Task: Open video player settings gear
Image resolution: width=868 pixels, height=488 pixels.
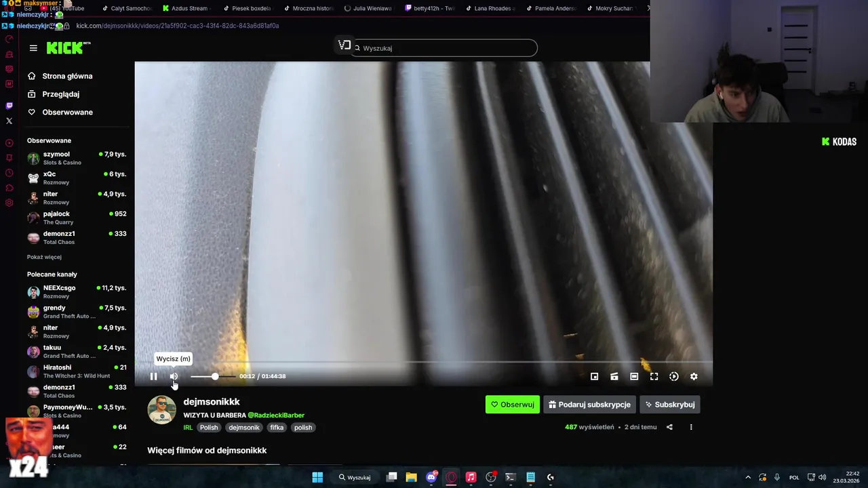Action: (694, 376)
